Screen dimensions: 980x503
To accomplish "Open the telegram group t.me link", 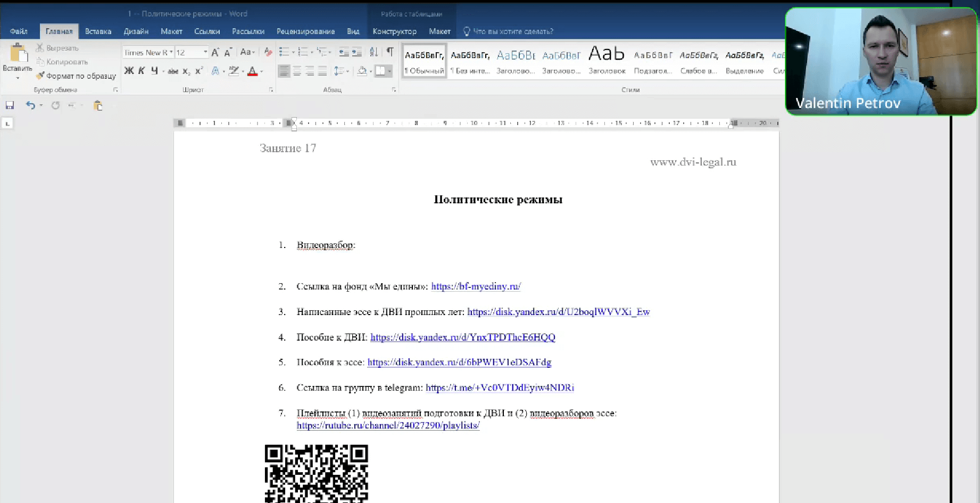I will tap(500, 387).
